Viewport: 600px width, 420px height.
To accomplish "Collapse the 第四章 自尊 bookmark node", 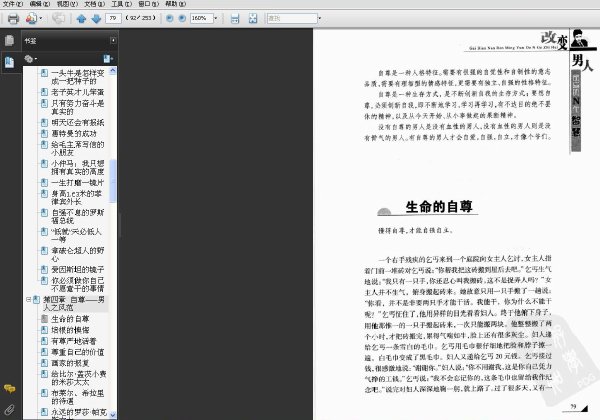I will [x=28, y=300].
